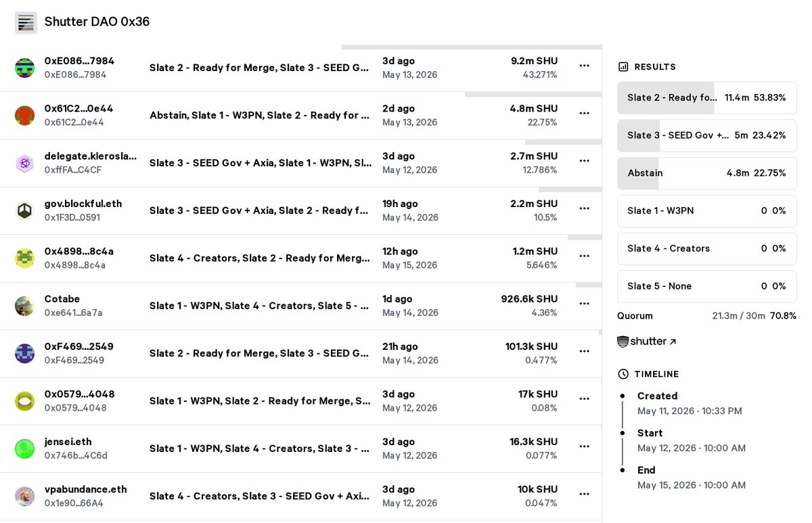Screen dimensions: 812x523
Task: Click the Results chart icon
Action: pyautogui.click(x=623, y=67)
